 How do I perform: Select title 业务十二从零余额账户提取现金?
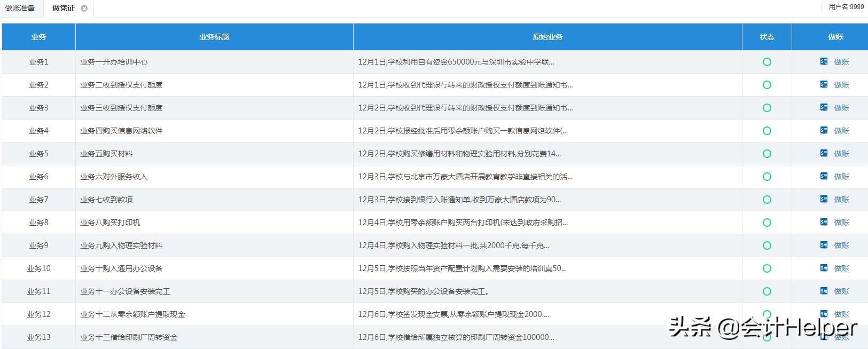(x=132, y=314)
